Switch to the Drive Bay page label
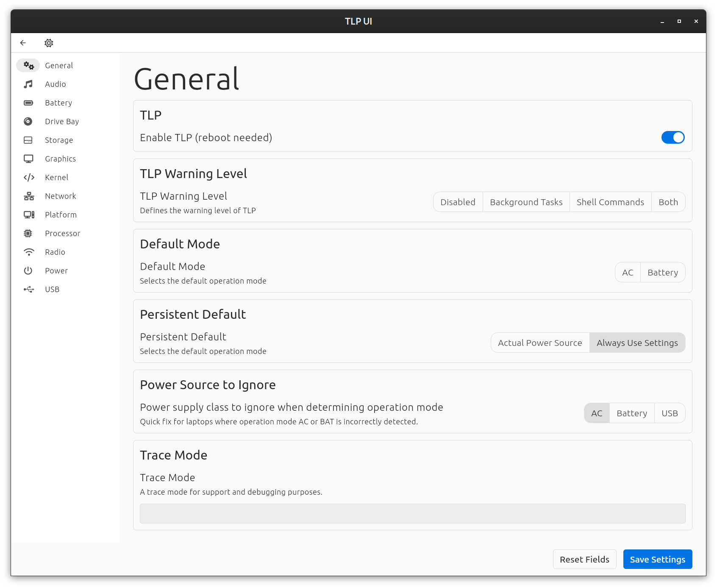Viewport: 717px width, 588px height. [62, 121]
